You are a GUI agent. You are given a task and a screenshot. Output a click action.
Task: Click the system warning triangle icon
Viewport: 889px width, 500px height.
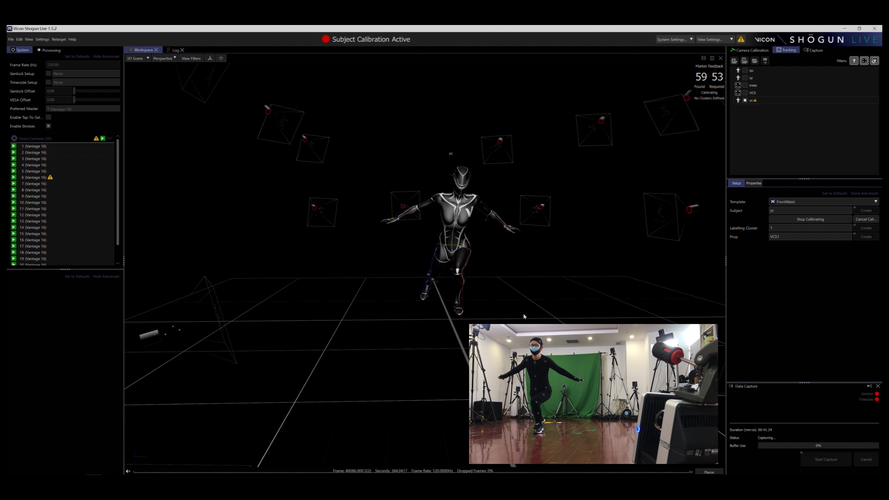click(x=741, y=39)
